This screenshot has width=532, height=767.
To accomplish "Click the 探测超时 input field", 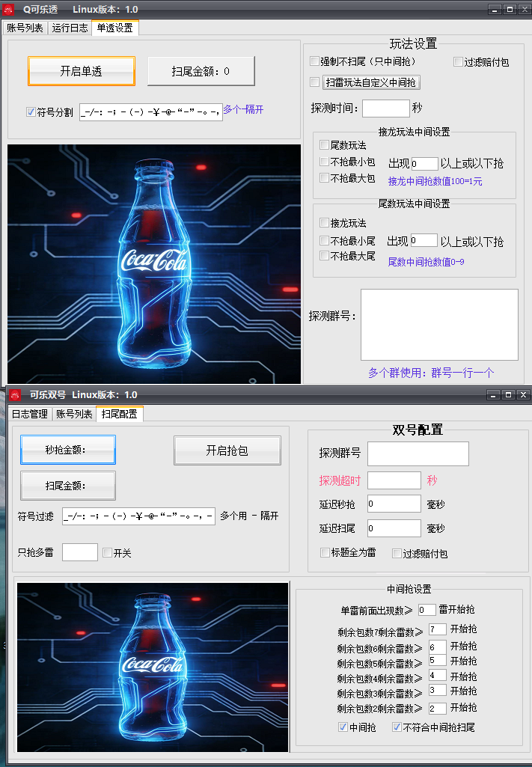I will 394,480.
